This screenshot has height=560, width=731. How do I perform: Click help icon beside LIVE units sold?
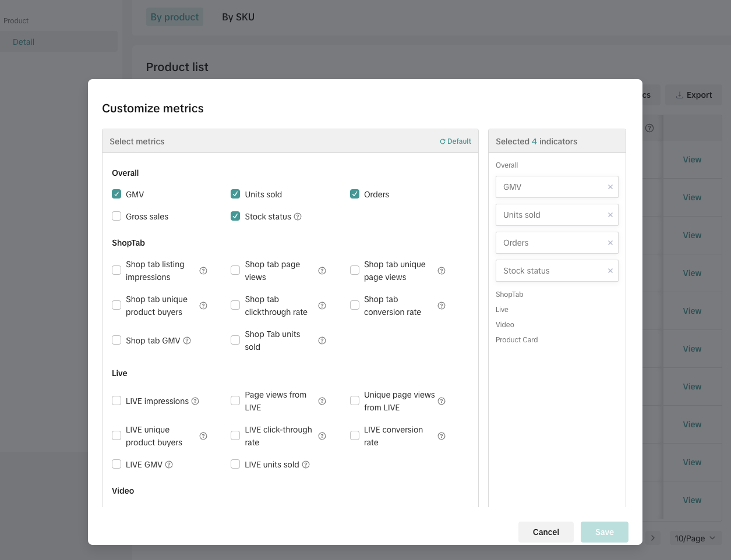pos(306,465)
